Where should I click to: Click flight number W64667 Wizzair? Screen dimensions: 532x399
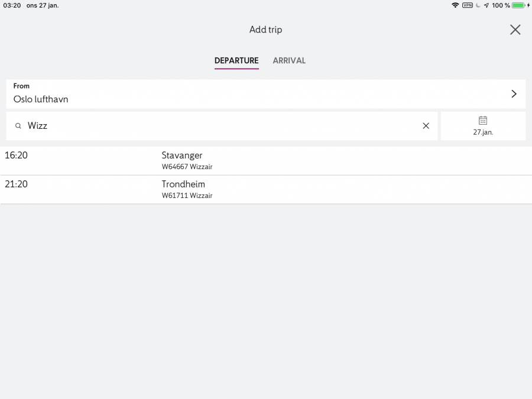(x=187, y=167)
